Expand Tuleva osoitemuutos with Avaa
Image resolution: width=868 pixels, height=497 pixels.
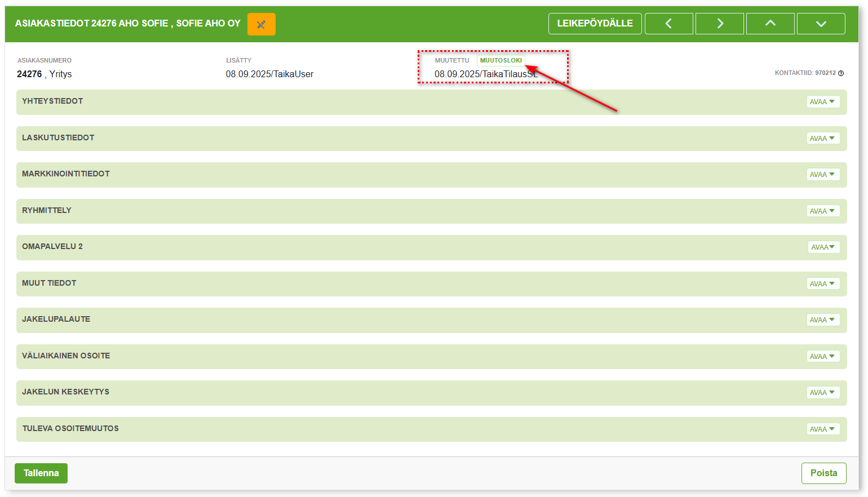822,429
